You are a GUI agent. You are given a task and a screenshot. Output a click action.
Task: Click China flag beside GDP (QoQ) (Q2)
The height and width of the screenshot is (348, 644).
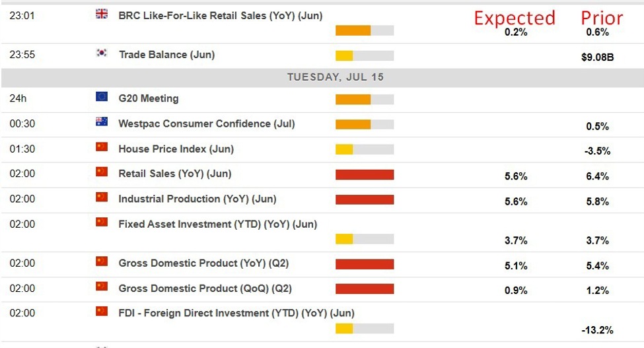click(102, 287)
